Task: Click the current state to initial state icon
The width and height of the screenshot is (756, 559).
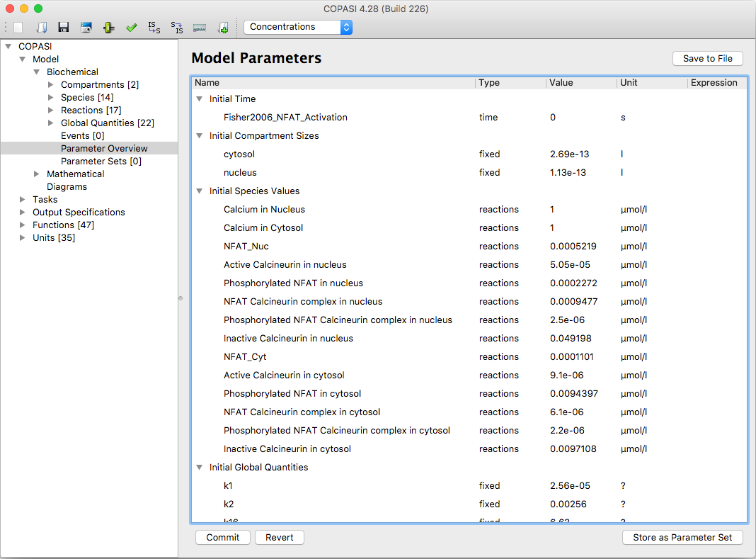Action: tap(177, 28)
